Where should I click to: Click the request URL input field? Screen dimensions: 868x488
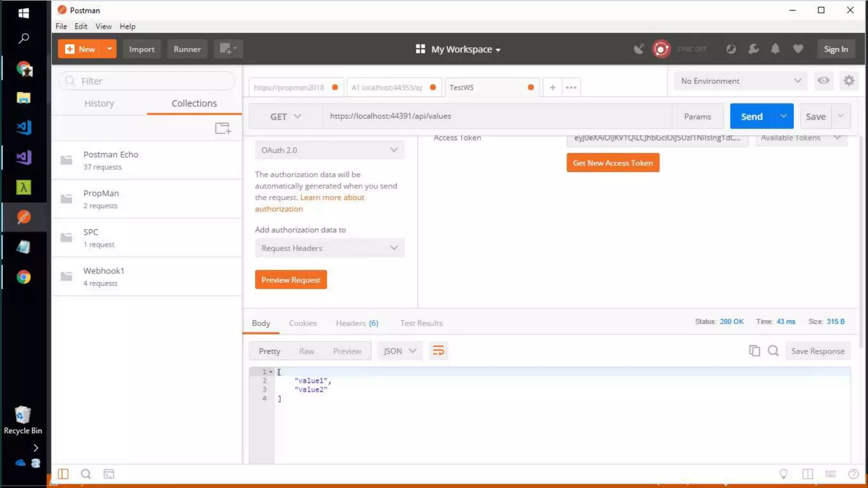496,116
